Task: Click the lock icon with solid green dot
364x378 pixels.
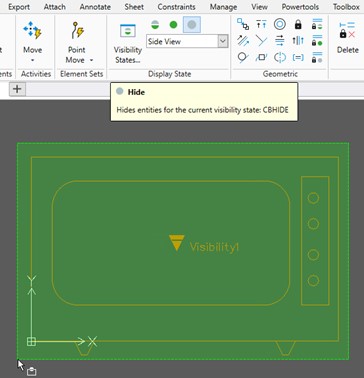Action: 317,41
